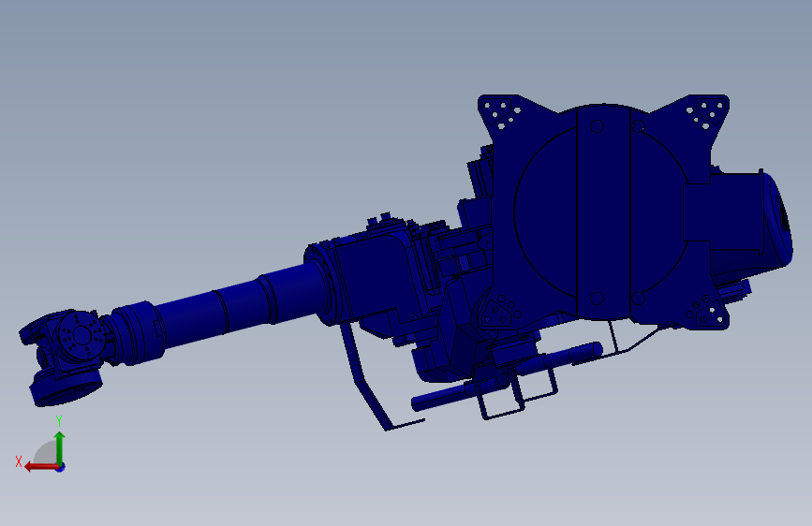Select the robot wrist flange with bolt holes
The height and width of the screenshot is (526, 812).
[x=81, y=335]
